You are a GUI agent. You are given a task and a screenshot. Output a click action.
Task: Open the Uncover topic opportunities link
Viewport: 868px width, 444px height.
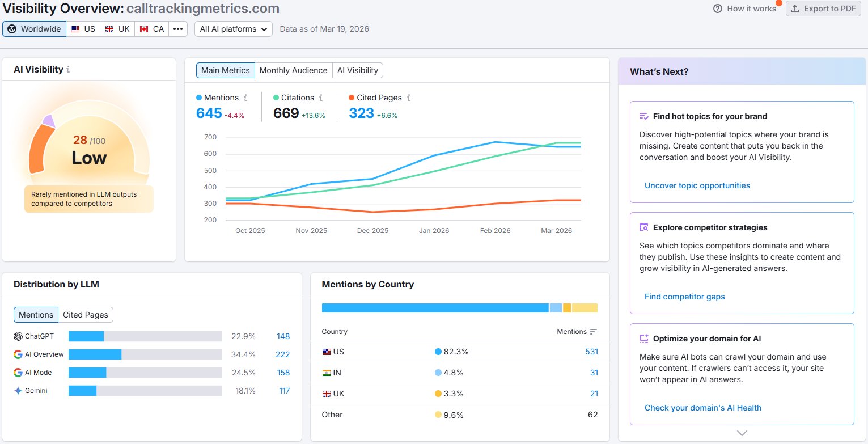(x=697, y=185)
